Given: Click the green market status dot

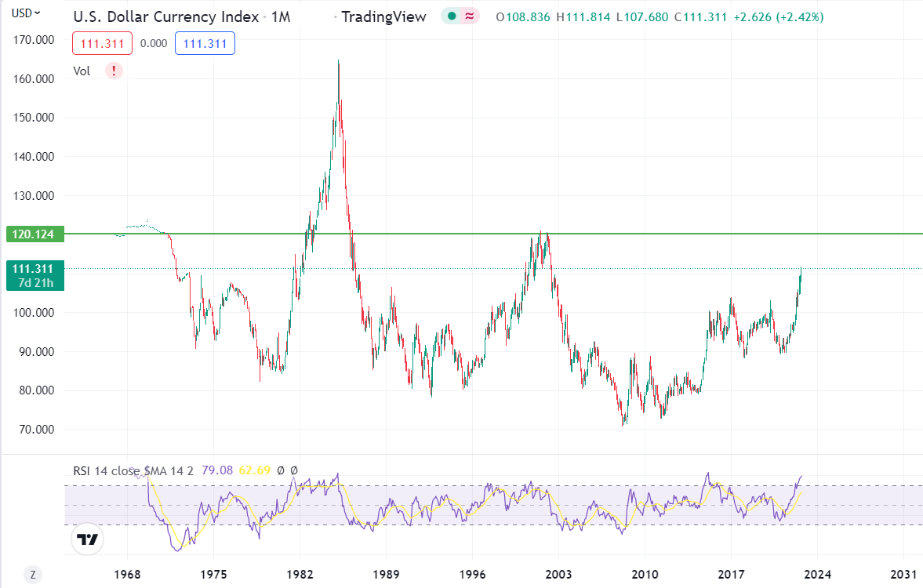Looking at the screenshot, I should (x=452, y=16).
